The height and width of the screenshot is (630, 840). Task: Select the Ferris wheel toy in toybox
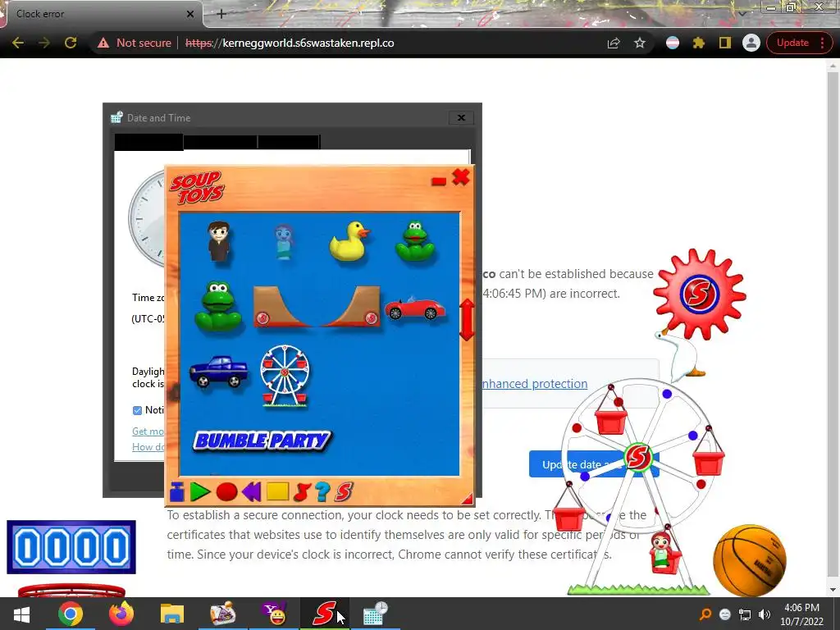tap(285, 376)
